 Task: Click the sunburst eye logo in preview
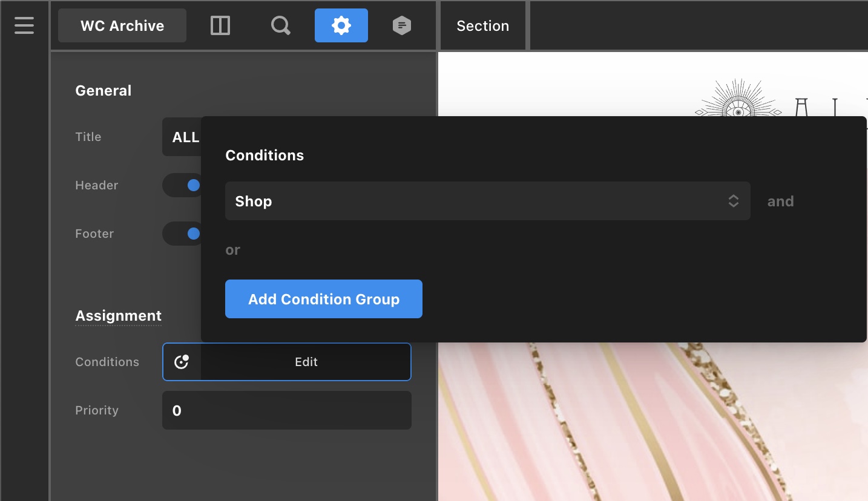(738, 106)
